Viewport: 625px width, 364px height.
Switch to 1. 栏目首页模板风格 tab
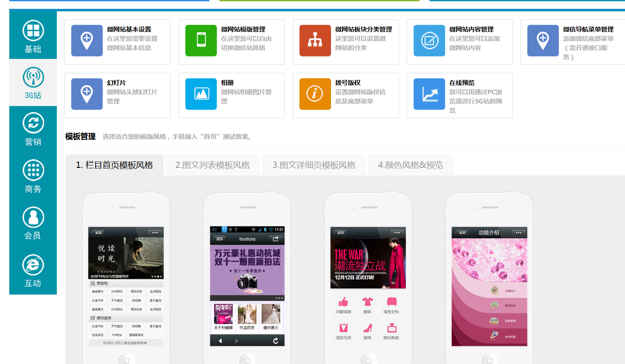[114, 165]
